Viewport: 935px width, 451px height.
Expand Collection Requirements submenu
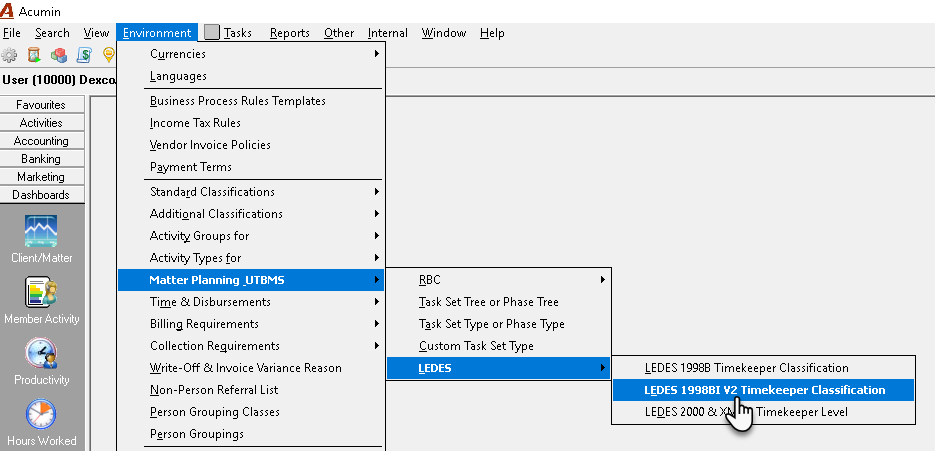coord(251,346)
